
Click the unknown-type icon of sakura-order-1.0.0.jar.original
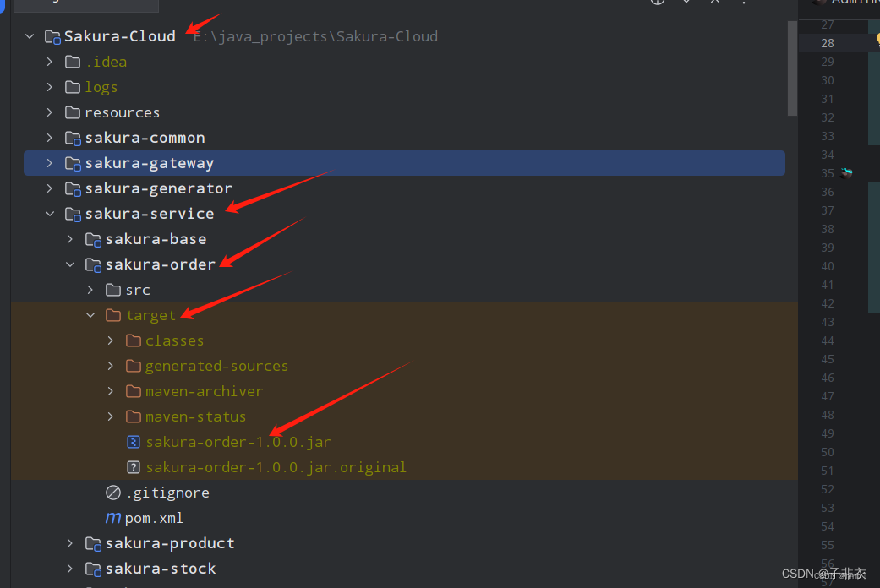pyautogui.click(x=133, y=467)
